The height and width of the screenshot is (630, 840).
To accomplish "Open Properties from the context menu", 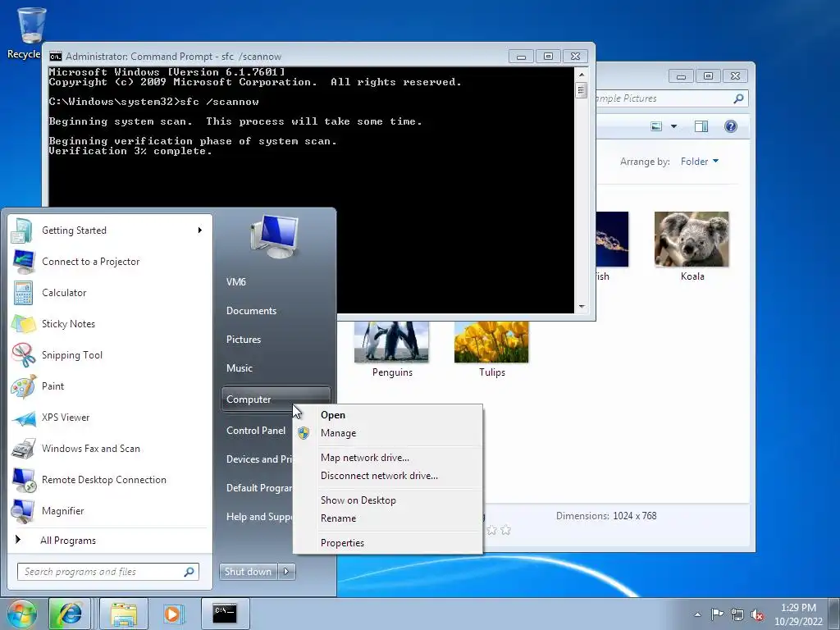I will pyautogui.click(x=388, y=543).
